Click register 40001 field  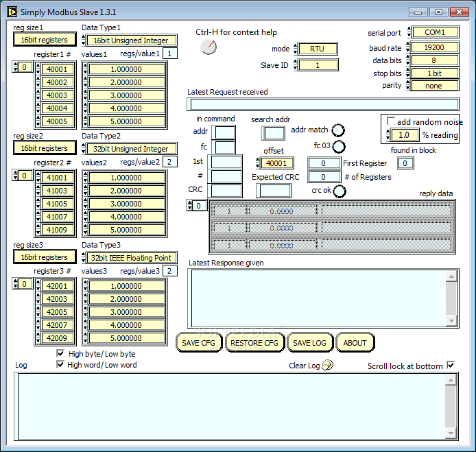pos(57,69)
